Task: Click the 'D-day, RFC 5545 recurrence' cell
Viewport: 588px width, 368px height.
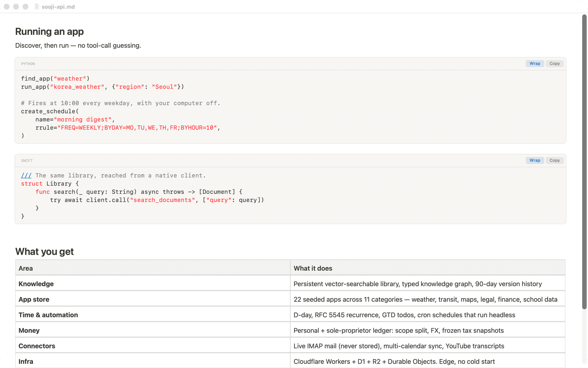Action: (428, 315)
